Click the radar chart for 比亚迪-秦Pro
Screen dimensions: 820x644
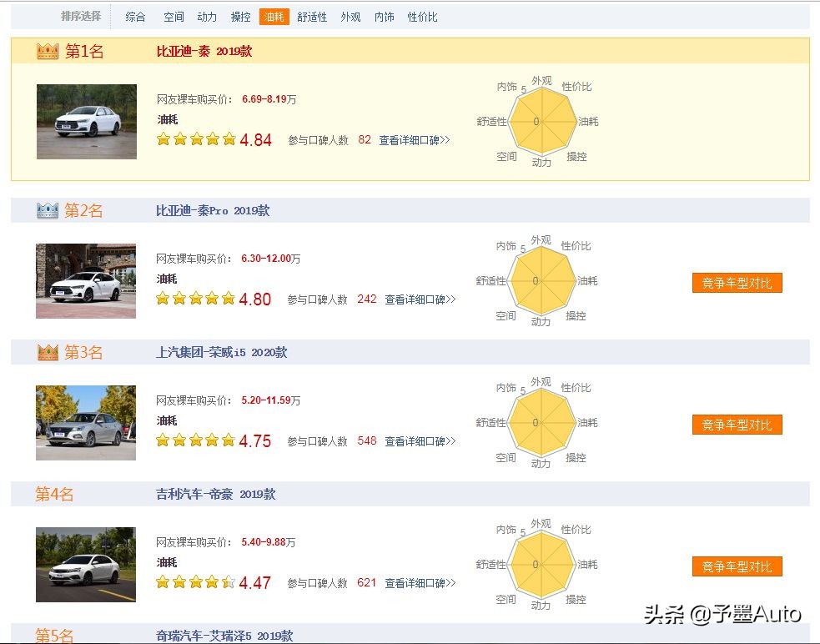click(542, 281)
